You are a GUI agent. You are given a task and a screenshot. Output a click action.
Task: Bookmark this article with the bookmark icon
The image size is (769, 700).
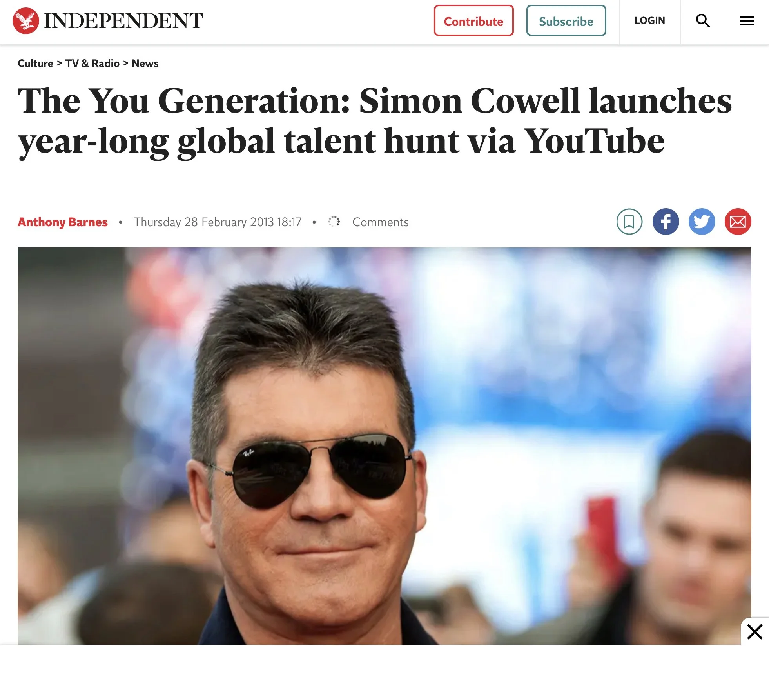[629, 222]
